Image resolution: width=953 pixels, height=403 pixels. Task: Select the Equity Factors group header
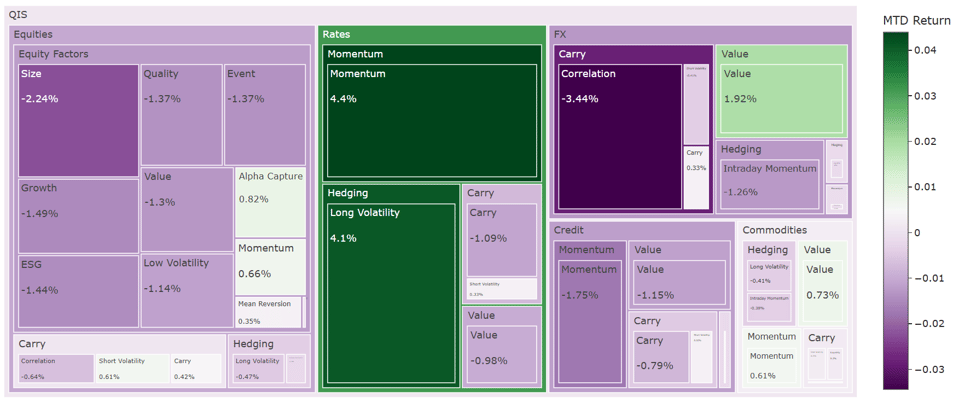(x=162, y=54)
